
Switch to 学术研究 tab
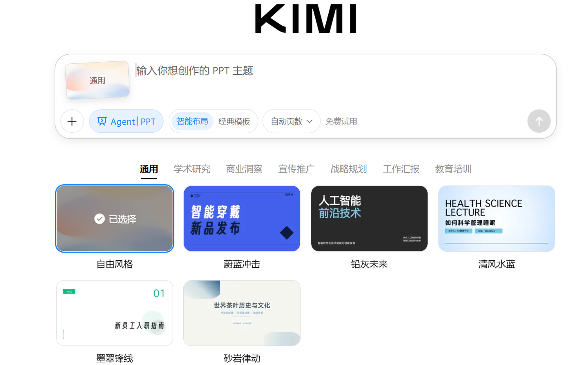[x=192, y=169]
